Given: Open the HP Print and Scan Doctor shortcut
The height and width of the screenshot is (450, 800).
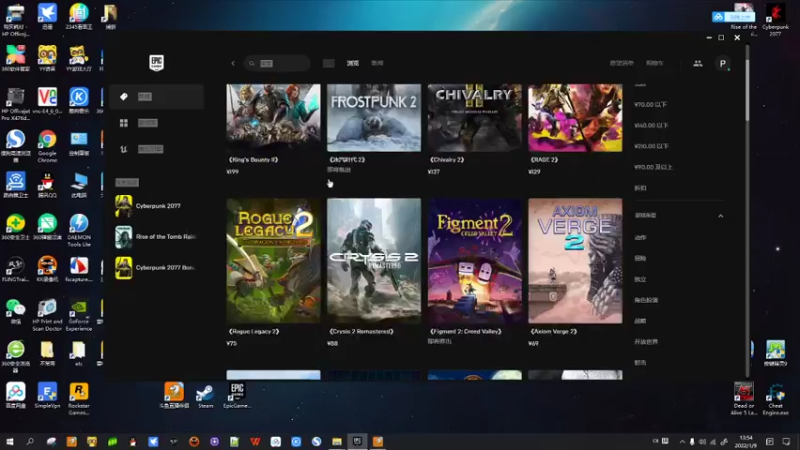Looking at the screenshot, I should (x=47, y=315).
